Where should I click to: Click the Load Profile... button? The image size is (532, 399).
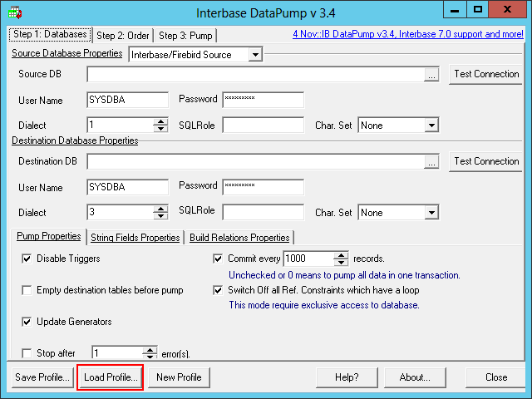point(111,377)
